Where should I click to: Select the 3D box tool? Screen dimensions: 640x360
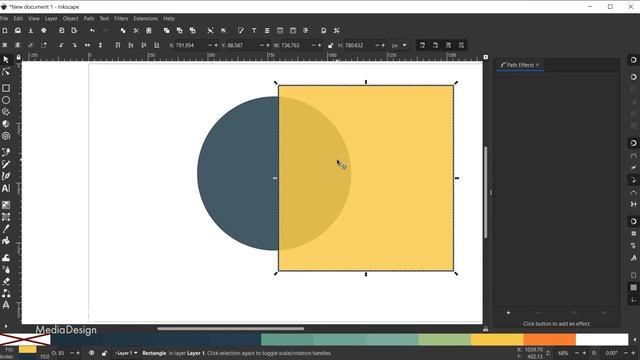[x=6, y=124]
